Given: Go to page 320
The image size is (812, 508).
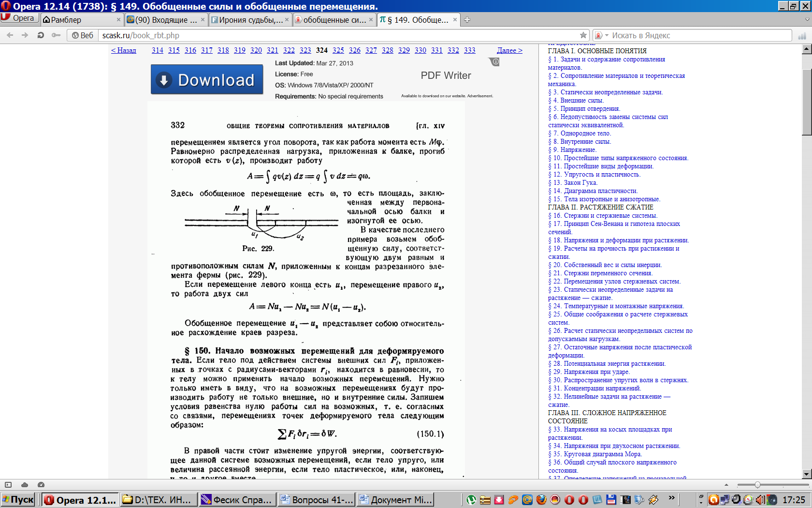Looking at the screenshot, I should (256, 50).
